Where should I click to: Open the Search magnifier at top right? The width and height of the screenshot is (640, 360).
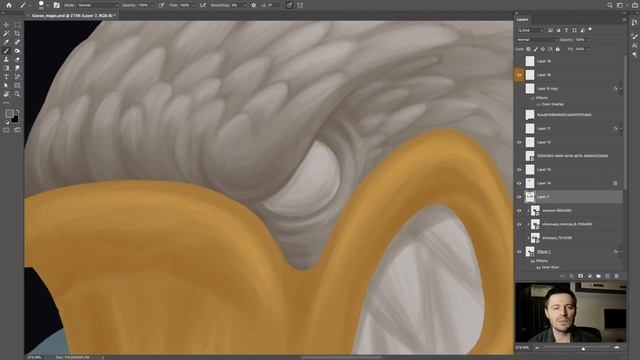[x=610, y=5]
